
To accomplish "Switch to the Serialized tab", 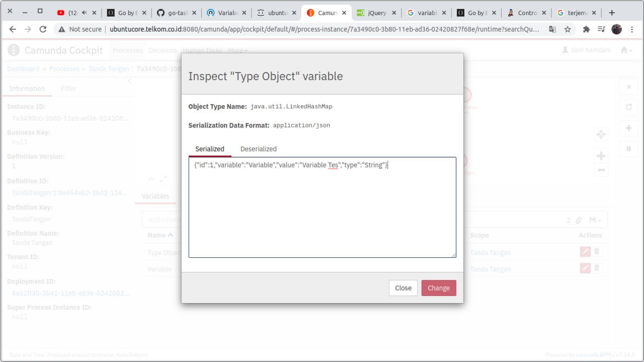I will coord(210,149).
